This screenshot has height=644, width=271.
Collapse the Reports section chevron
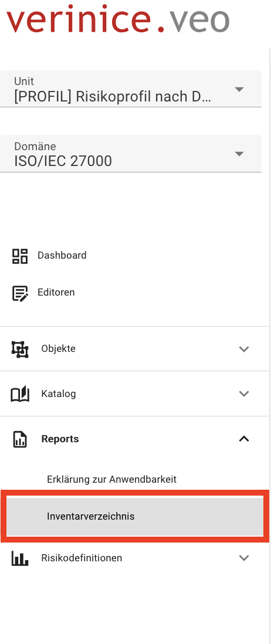244,439
